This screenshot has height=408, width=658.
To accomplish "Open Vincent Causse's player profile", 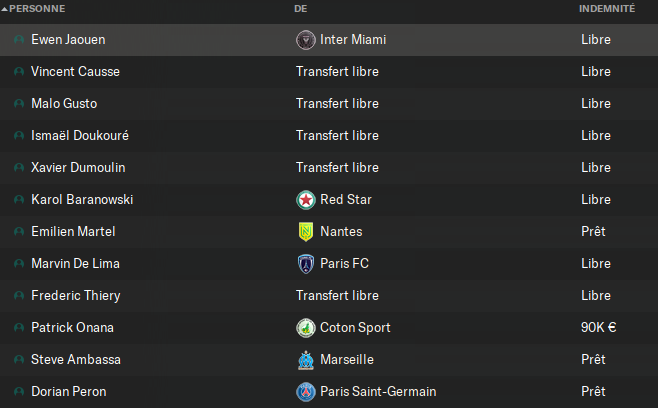I will tap(76, 71).
